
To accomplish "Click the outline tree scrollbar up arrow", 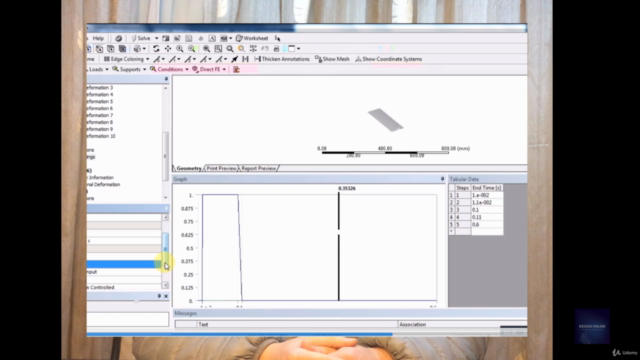I will pos(165,88).
